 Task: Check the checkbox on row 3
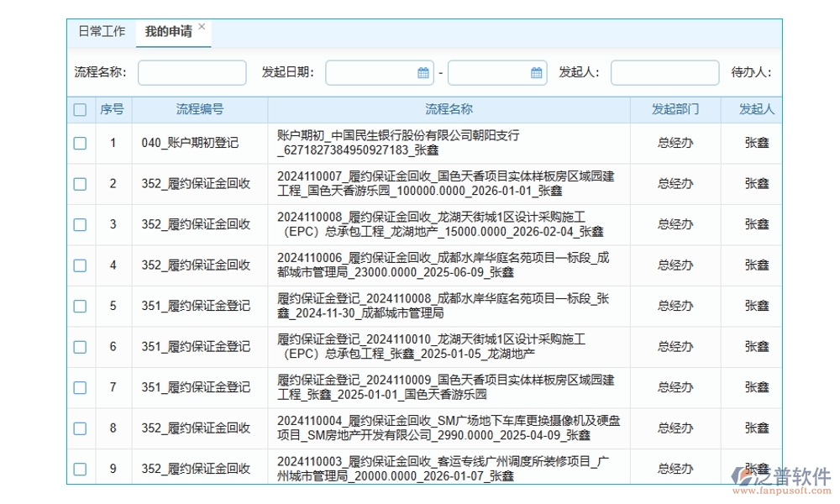tap(80, 224)
